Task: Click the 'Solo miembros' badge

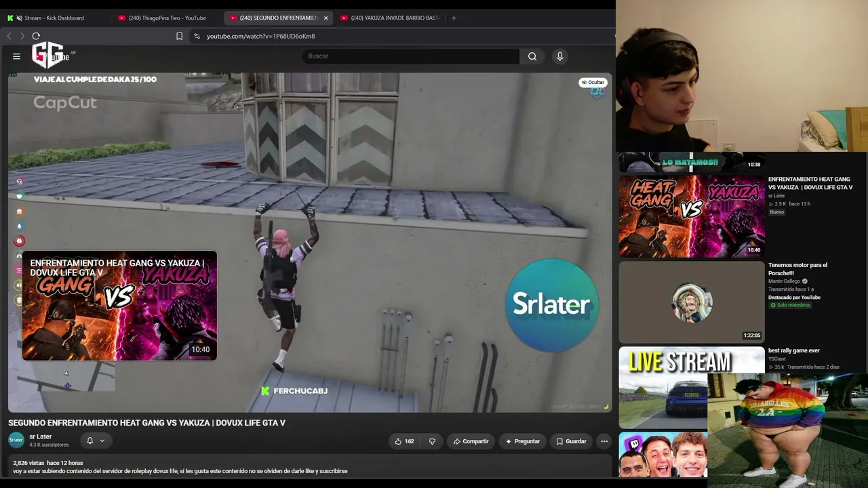Action: click(x=791, y=306)
